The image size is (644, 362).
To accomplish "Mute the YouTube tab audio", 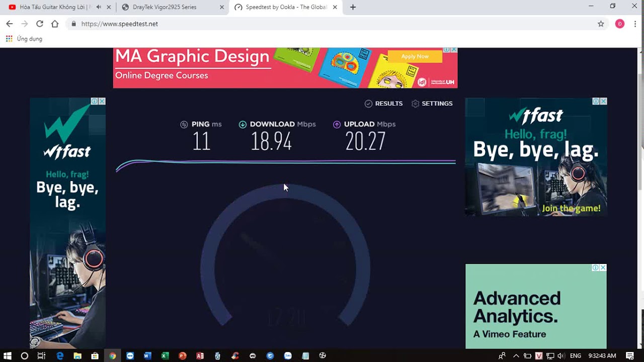I will pyautogui.click(x=98, y=7).
